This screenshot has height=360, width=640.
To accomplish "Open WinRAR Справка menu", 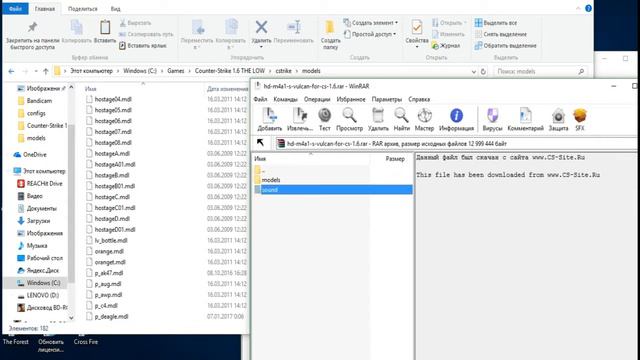I will (x=419, y=99).
